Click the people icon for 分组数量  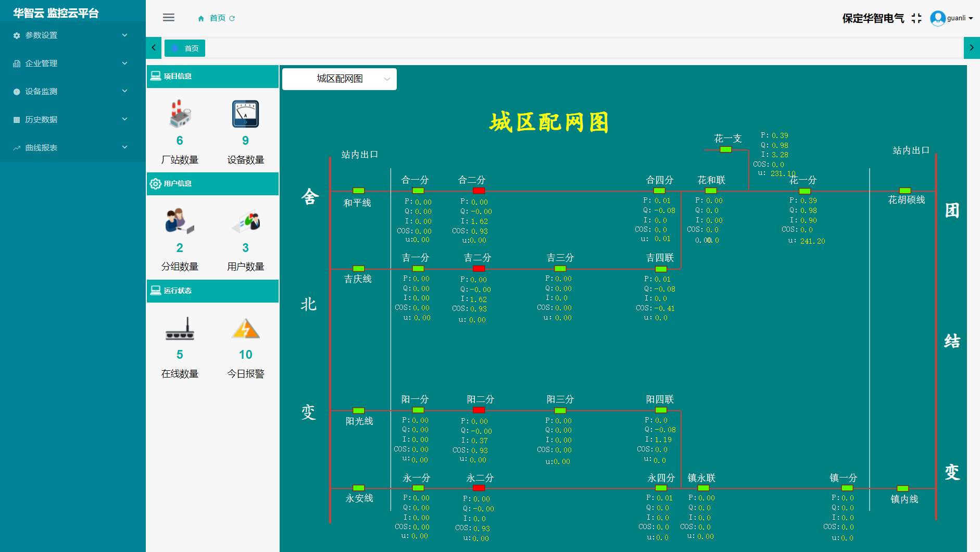(180, 221)
